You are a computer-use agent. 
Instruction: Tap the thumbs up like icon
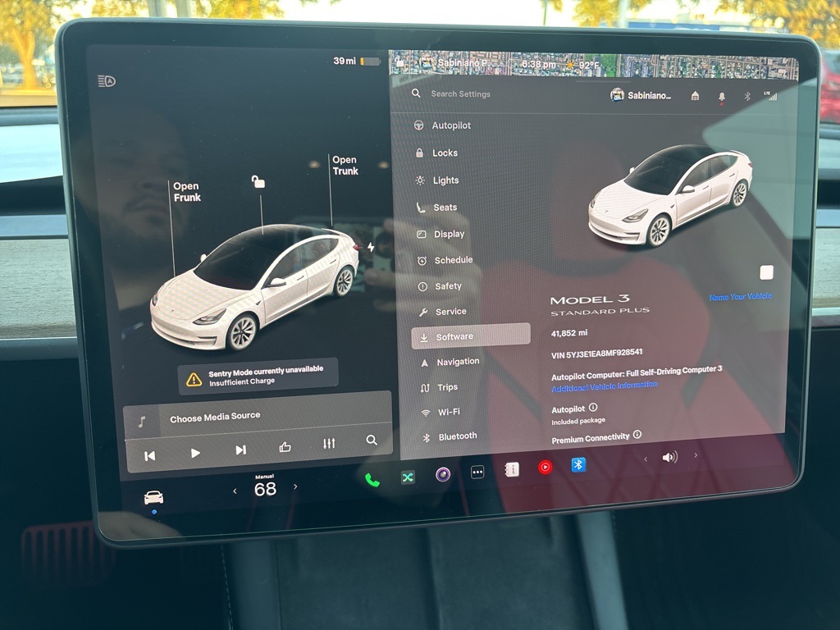pyautogui.click(x=285, y=447)
